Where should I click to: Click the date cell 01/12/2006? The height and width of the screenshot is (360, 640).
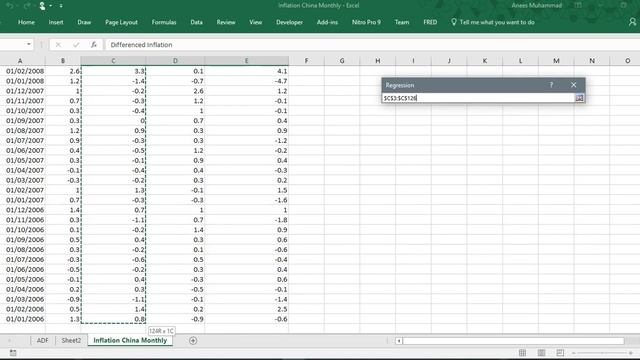[24, 210]
